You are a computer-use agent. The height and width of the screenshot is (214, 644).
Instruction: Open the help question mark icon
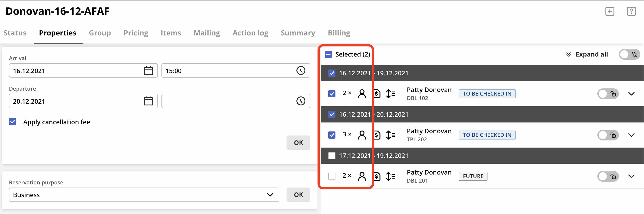tap(631, 11)
